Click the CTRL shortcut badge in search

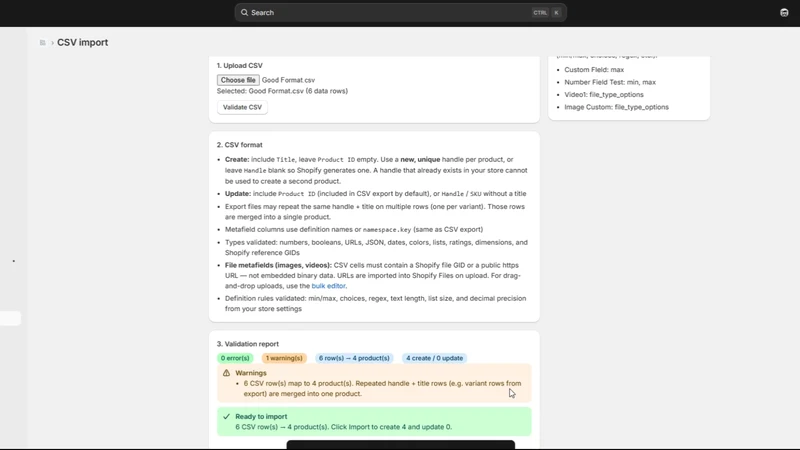pos(540,12)
